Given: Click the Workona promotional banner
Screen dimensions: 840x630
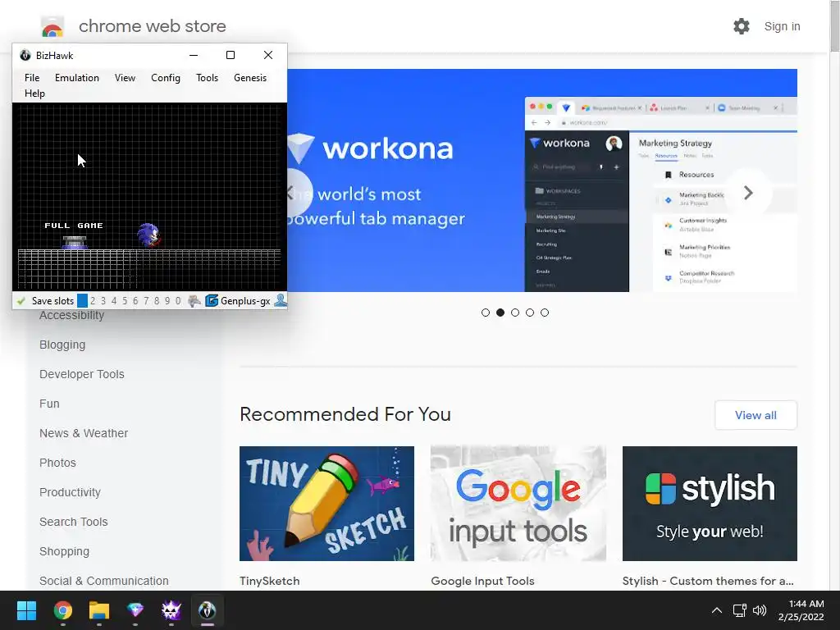Looking at the screenshot, I should tap(542, 180).
